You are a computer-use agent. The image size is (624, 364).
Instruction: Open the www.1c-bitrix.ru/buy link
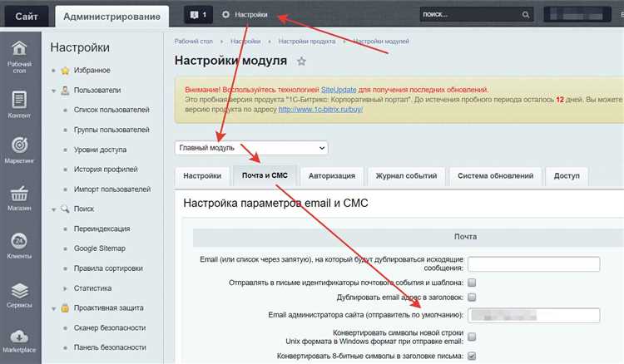(x=320, y=109)
